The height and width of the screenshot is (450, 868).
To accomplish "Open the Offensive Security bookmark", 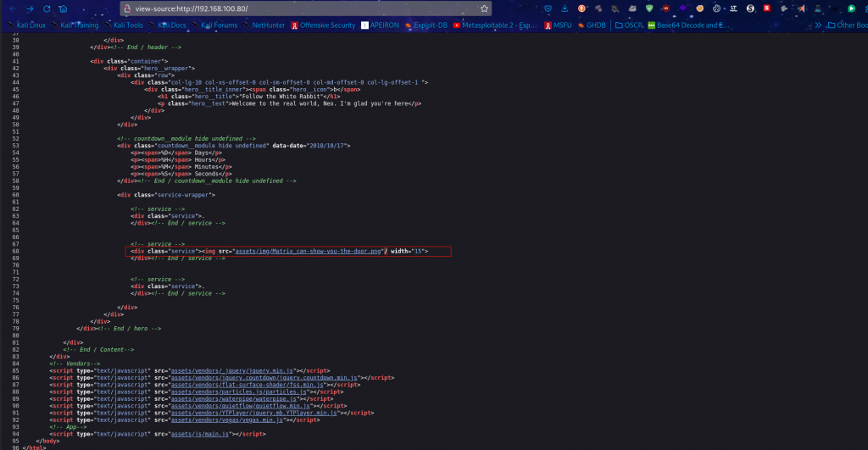I will point(323,25).
